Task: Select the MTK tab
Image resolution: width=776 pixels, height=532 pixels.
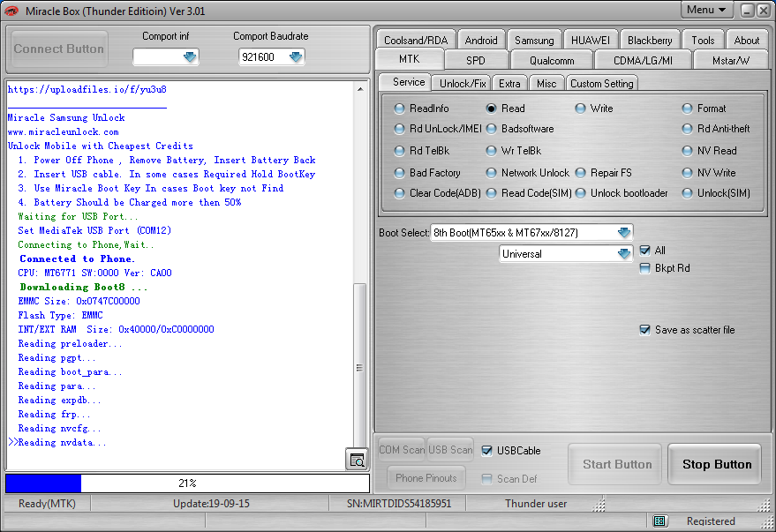Action: (410, 59)
